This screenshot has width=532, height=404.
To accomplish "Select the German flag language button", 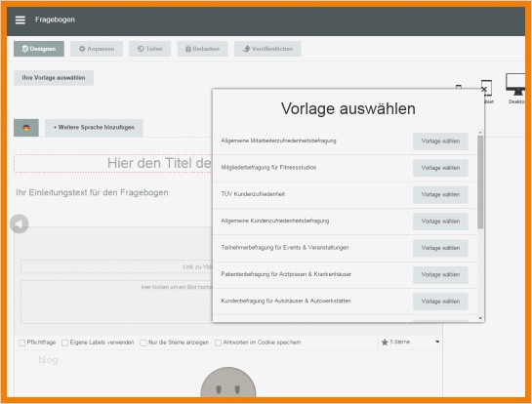I will 26,128.
